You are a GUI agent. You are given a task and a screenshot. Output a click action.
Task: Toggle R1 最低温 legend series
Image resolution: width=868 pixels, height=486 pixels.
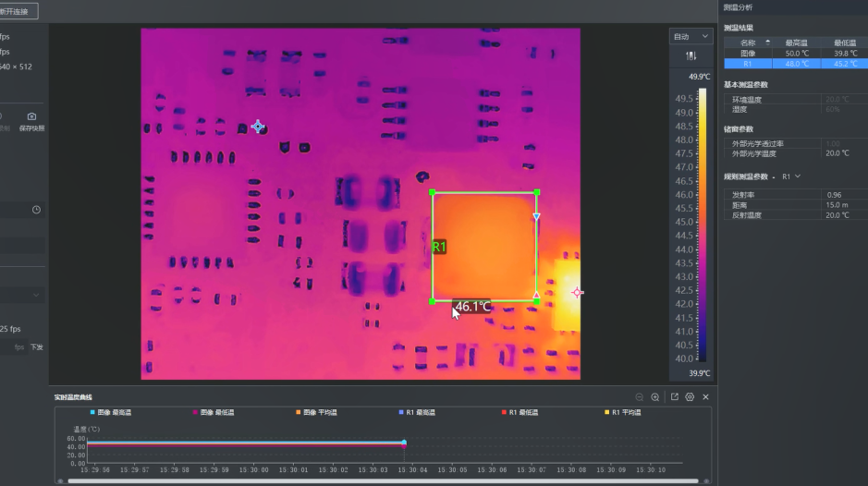coord(520,412)
